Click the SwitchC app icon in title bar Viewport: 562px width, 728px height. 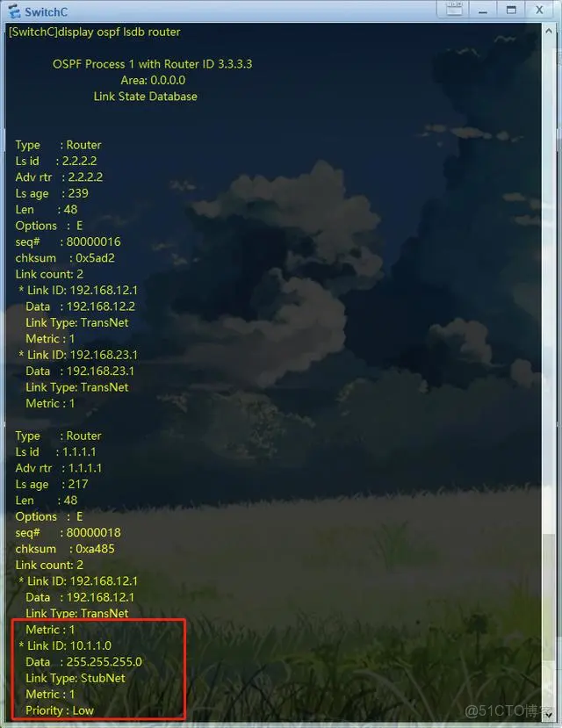[14, 11]
